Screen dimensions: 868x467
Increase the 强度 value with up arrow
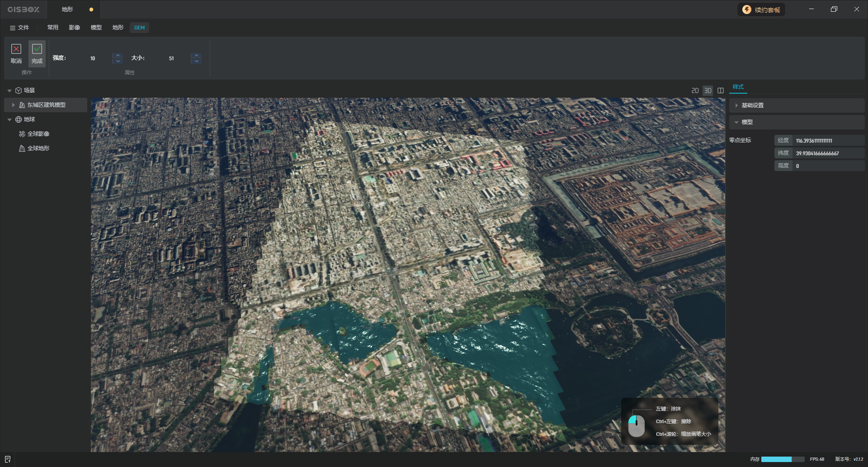tap(118, 55)
